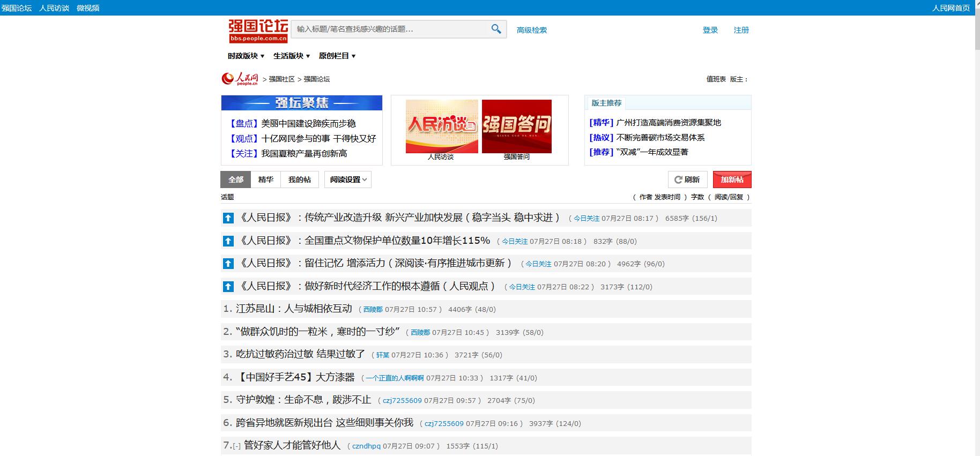Image resolution: width=980 pixels, height=456 pixels.
Task: Open post 跨省异地就医新规出台
Action: pos(324,423)
